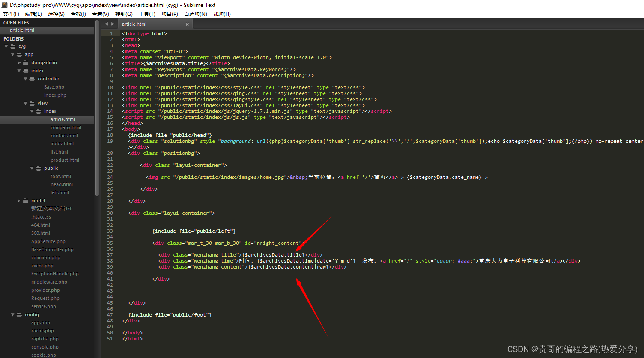Open the 转到(G) menu
Screen dimensions: 644x358
coord(124,14)
